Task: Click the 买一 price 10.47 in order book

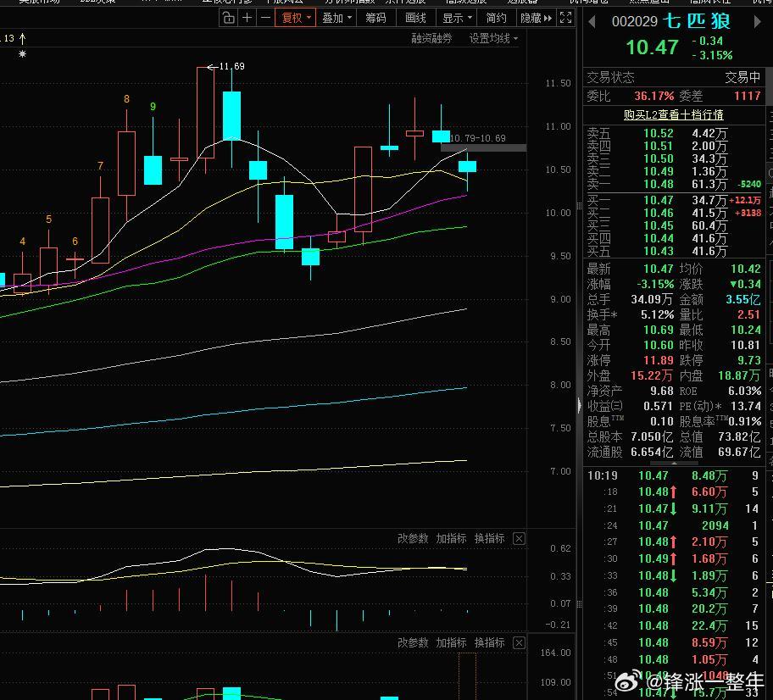Action: coord(658,200)
